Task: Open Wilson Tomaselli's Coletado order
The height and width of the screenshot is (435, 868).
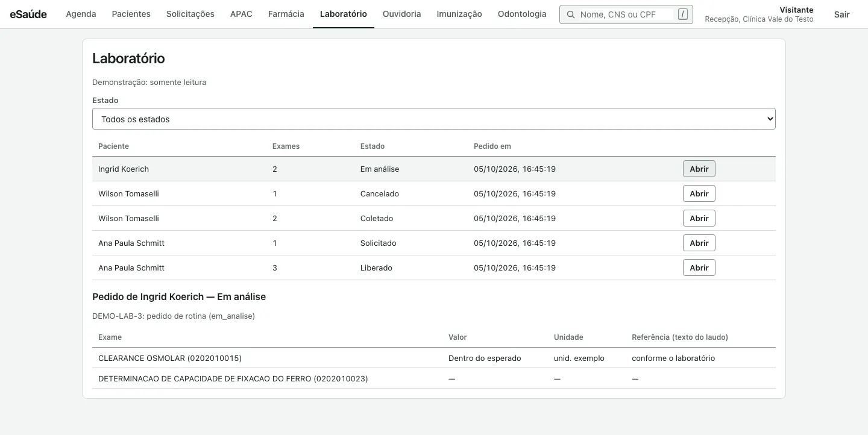Action: point(699,218)
